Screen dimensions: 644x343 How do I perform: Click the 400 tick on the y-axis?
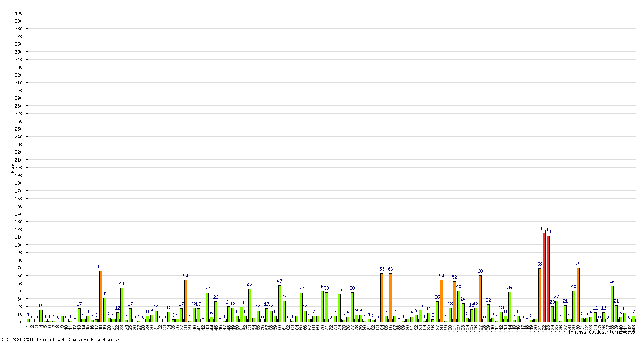(18, 13)
